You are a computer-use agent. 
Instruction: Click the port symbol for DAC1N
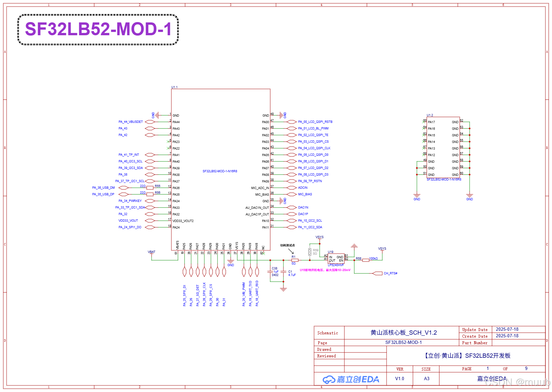(x=292, y=208)
